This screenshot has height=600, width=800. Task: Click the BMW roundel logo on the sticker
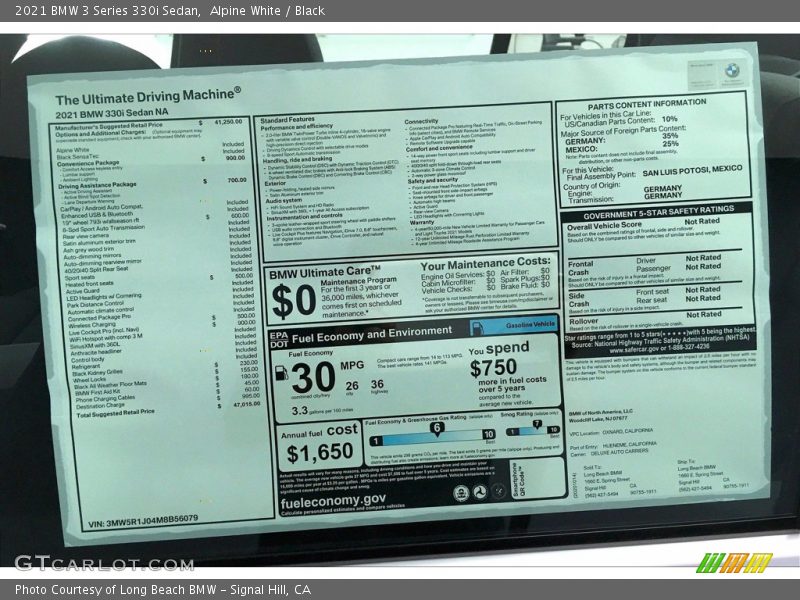[732, 70]
